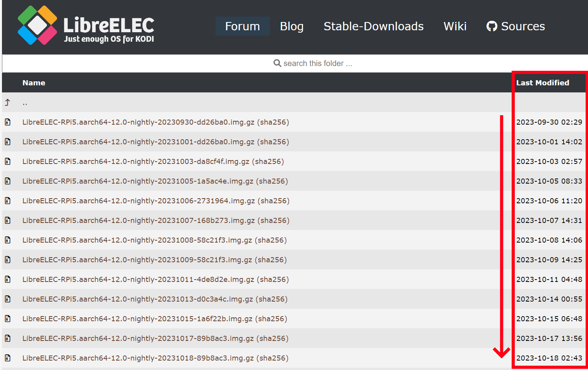
Task: Open the Forum menu item
Action: (242, 26)
